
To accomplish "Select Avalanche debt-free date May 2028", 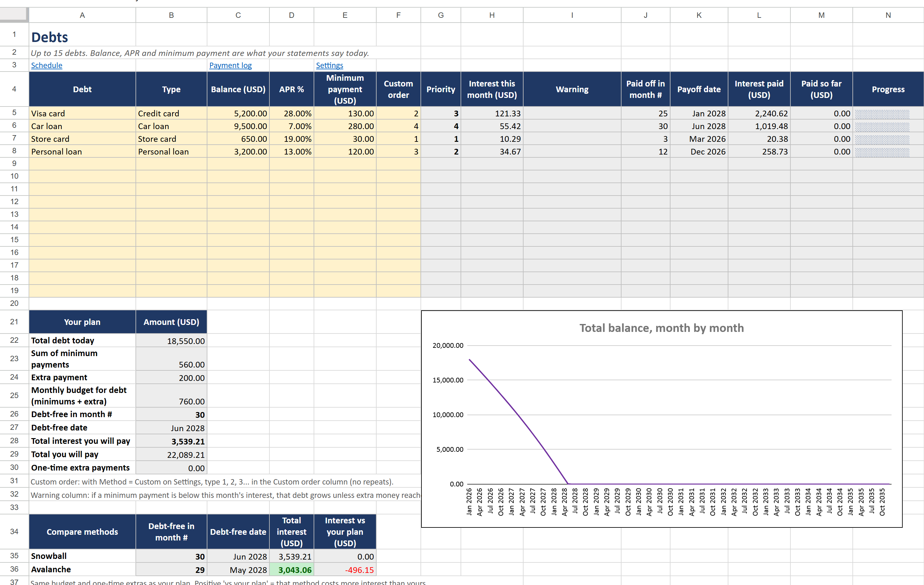I will coord(238,569).
